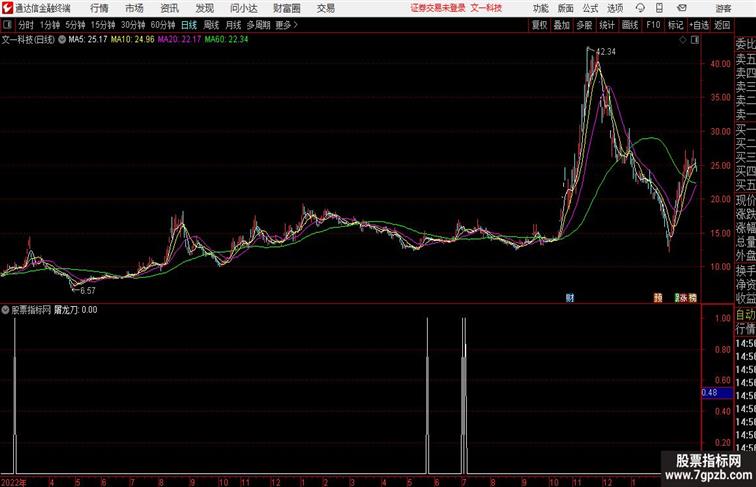
Task: Click the 屠龙刀: 0.00 indicator label
Action: (x=75, y=310)
